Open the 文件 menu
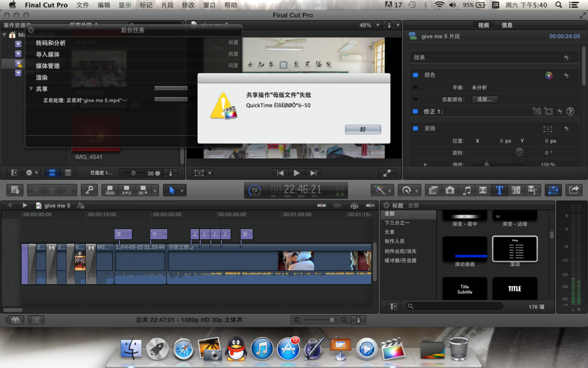Viewport: 588px width, 368px height. click(82, 5)
